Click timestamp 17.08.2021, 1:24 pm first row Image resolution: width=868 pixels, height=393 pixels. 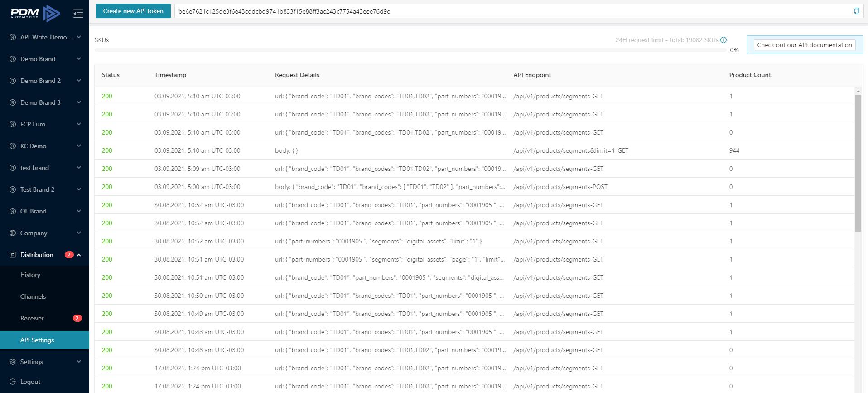coord(198,368)
